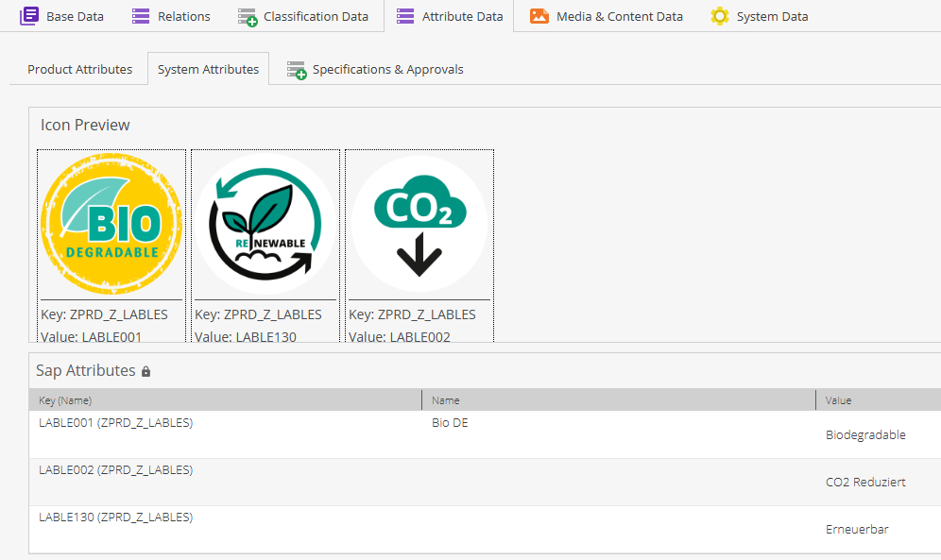This screenshot has height=560, width=941.
Task: Select the CO2 Reduziert value cell
Action: click(865, 482)
